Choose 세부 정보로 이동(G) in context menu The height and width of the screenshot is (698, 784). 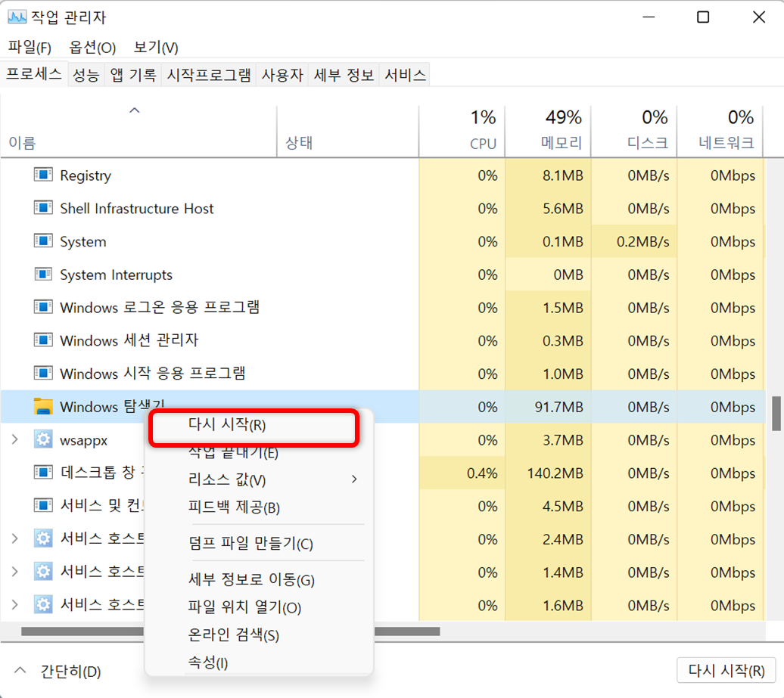(x=259, y=580)
